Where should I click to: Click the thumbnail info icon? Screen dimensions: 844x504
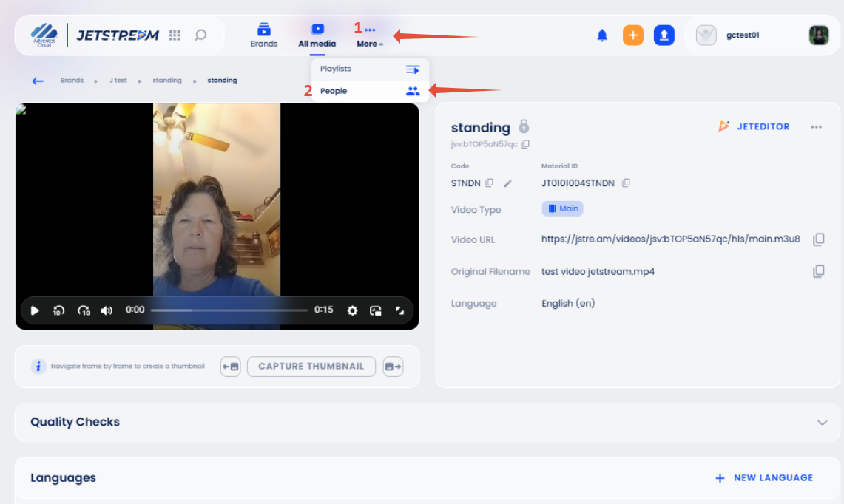[38, 367]
